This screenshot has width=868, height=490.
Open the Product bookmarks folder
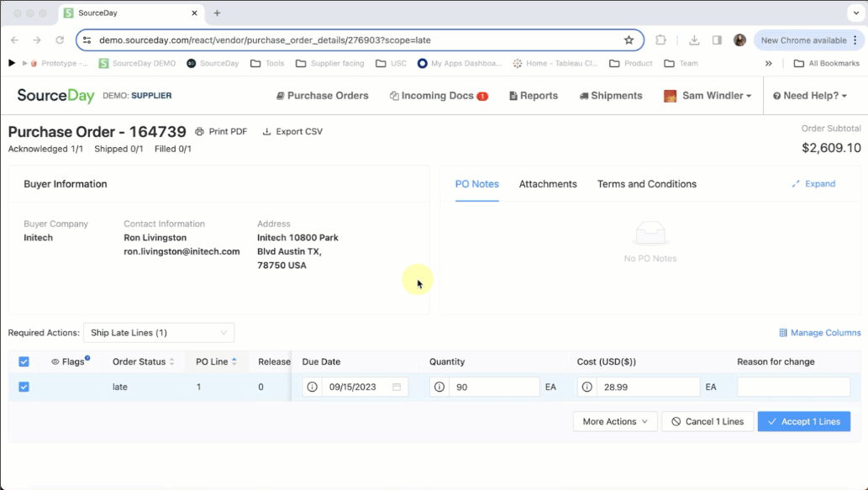[630, 63]
